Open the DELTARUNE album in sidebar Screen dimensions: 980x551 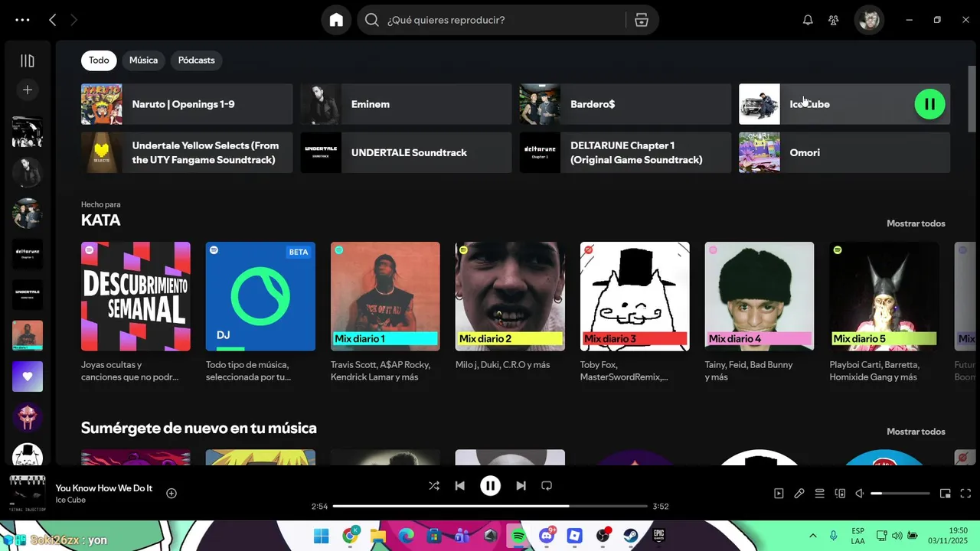[28, 254]
